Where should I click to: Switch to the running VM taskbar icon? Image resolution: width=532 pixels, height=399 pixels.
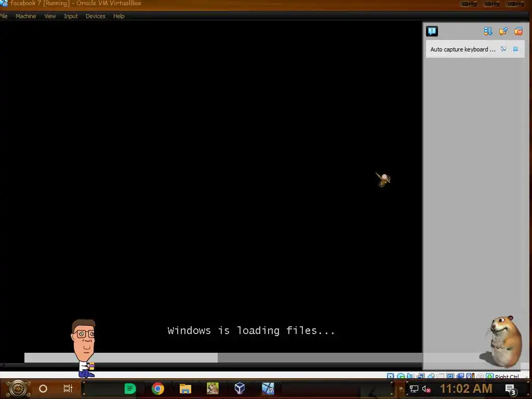(x=268, y=389)
